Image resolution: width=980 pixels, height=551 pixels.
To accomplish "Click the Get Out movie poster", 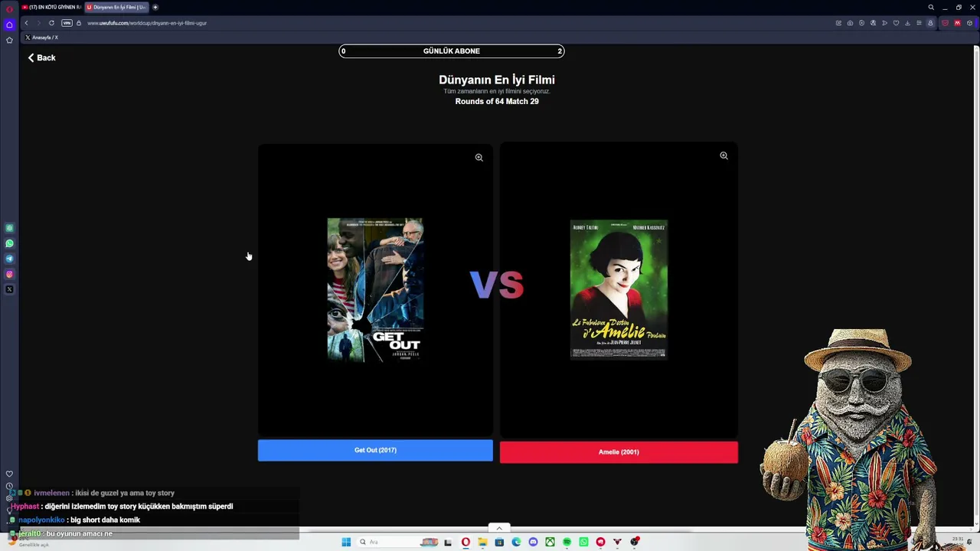I will pos(375,289).
